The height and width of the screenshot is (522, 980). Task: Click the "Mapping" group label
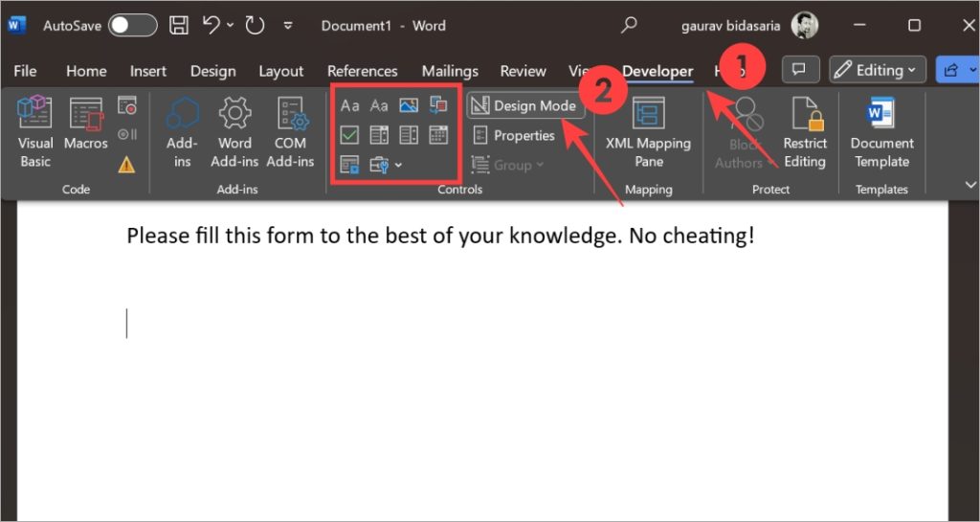point(648,189)
